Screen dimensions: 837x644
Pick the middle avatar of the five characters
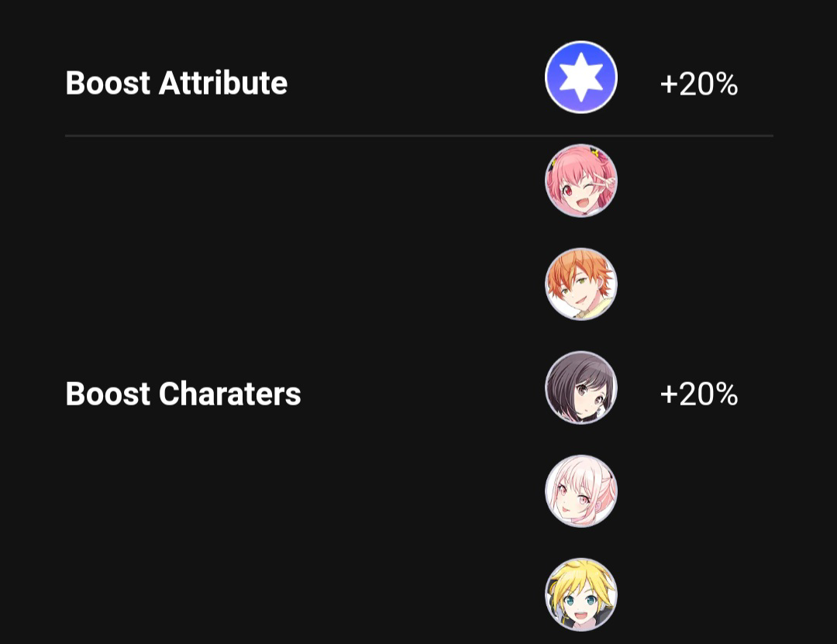pyautogui.click(x=581, y=387)
